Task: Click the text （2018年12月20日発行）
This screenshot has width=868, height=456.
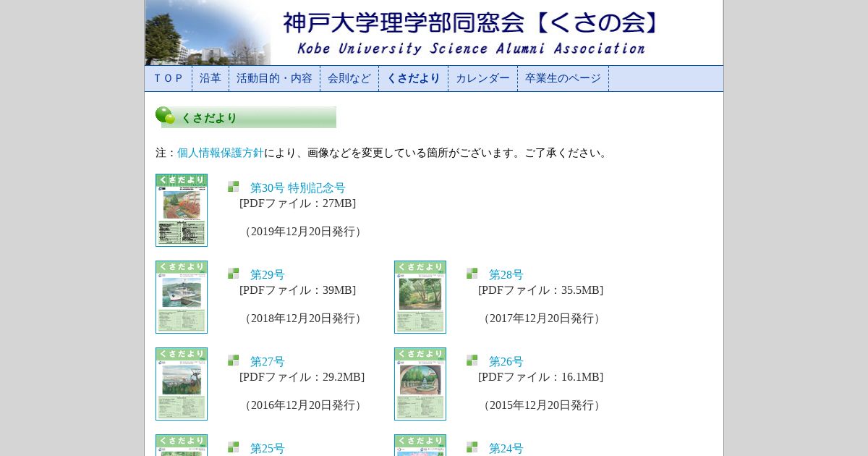Action: click(x=302, y=318)
